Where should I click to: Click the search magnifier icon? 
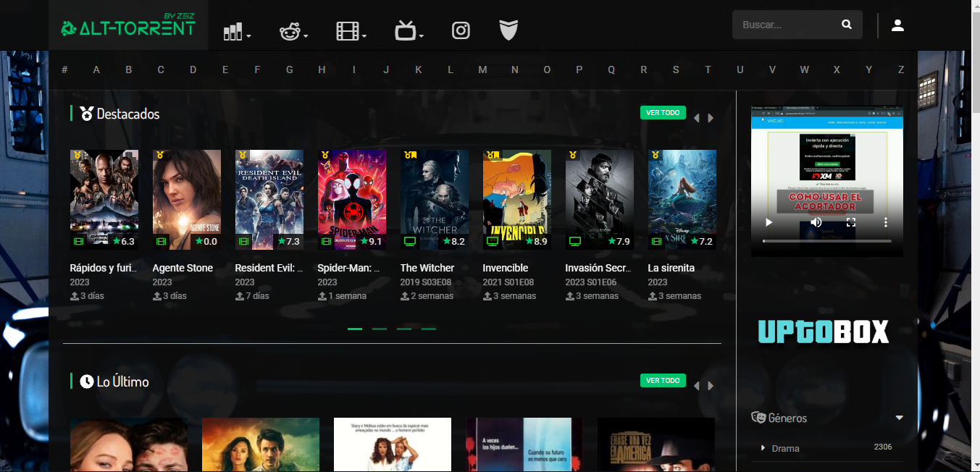(847, 25)
